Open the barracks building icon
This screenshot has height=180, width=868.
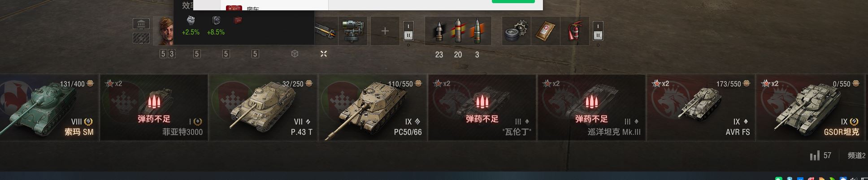[x=141, y=24]
